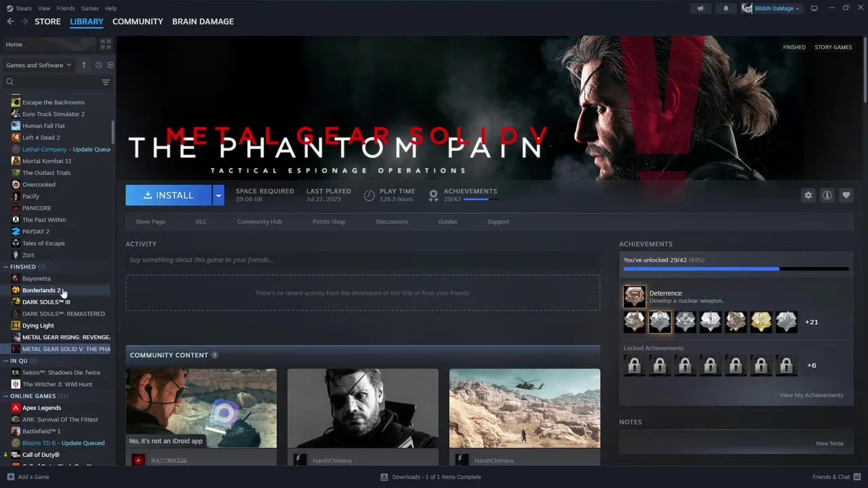Open the notifications bell
The height and width of the screenshot is (488, 868).
[726, 8]
